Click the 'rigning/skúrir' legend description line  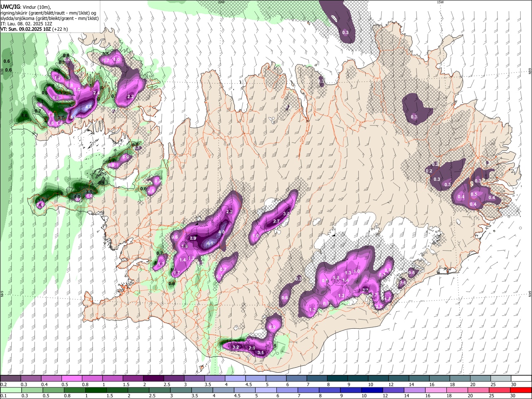point(49,13)
